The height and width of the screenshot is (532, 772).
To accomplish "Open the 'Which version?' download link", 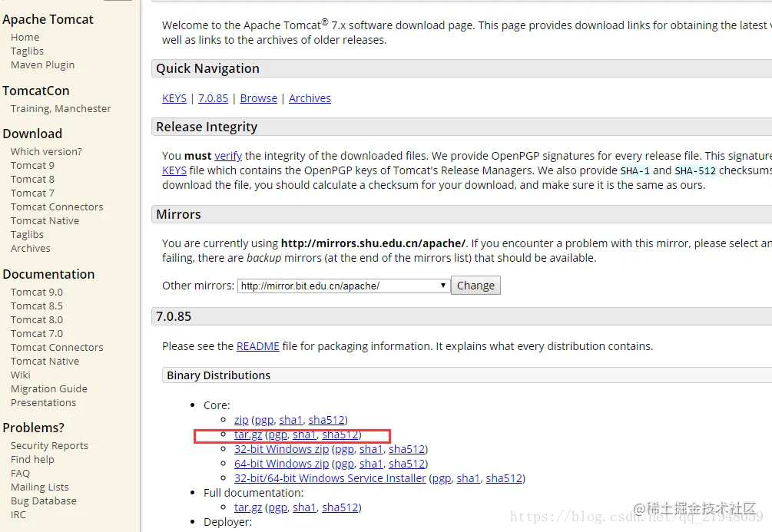I will point(46,151).
